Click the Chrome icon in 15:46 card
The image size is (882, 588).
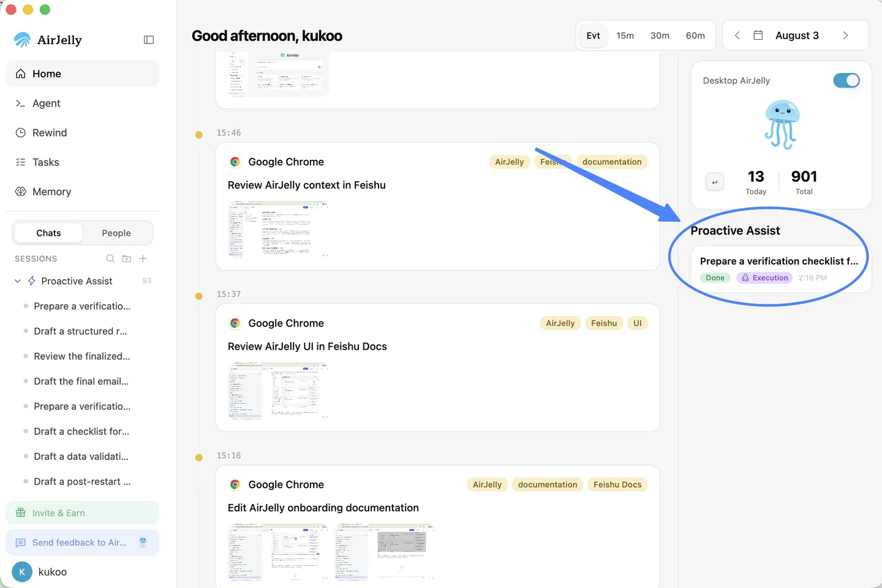(x=235, y=162)
